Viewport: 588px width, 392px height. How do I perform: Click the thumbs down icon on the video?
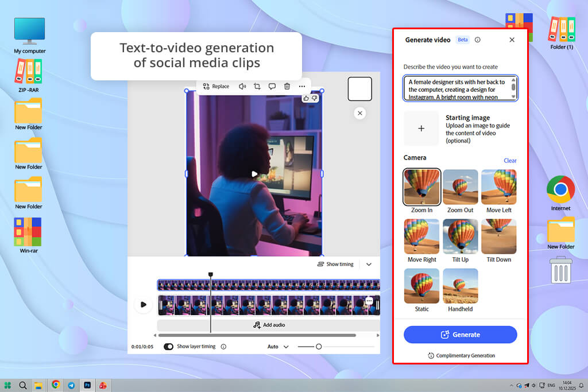pyautogui.click(x=314, y=98)
